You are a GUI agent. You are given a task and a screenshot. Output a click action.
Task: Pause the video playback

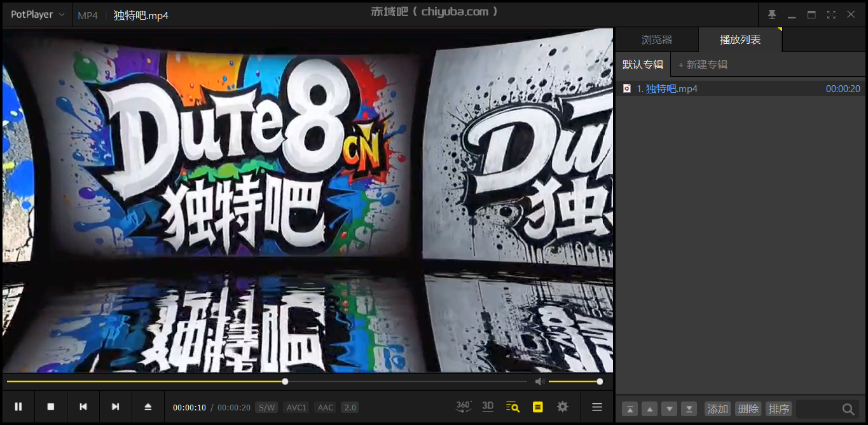pos(18,407)
